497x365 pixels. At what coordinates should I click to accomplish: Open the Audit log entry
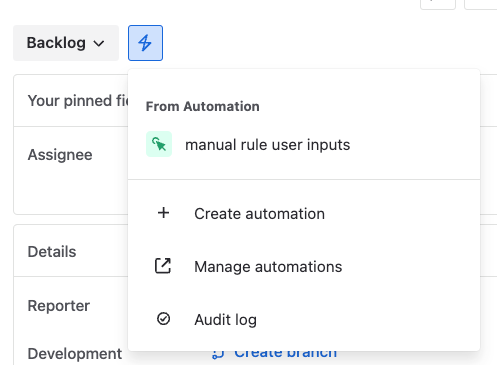[x=304, y=319]
